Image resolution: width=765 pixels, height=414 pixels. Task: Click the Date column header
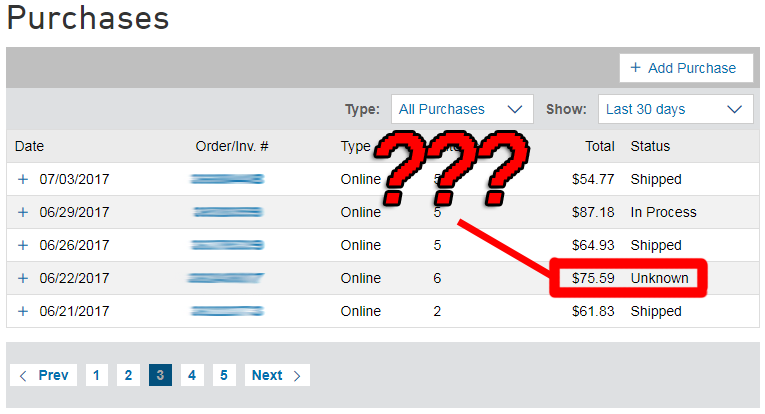30,147
